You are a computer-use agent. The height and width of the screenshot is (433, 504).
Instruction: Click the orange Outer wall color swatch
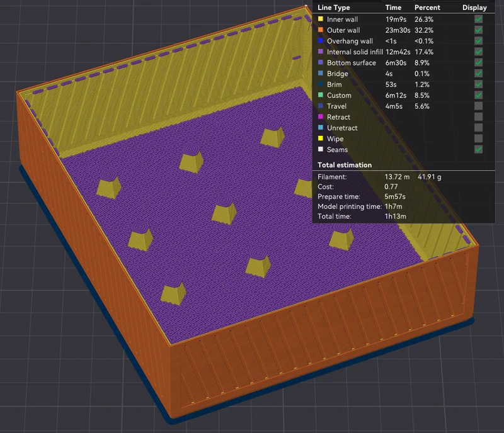point(321,30)
